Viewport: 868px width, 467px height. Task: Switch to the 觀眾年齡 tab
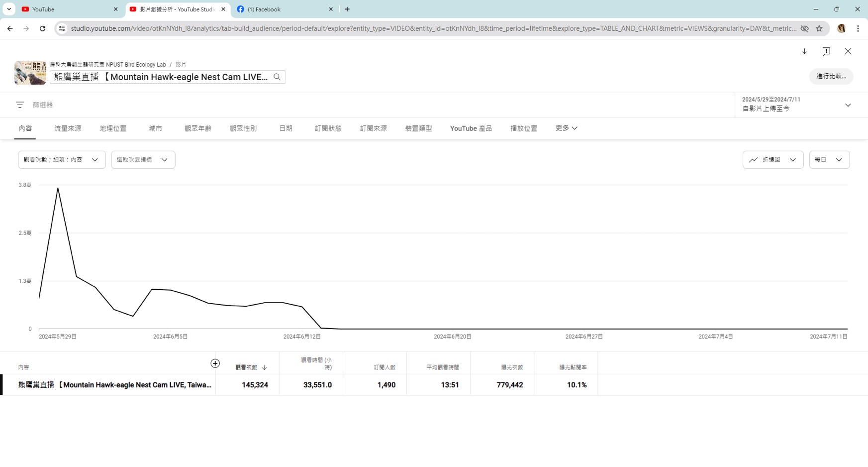coord(197,128)
